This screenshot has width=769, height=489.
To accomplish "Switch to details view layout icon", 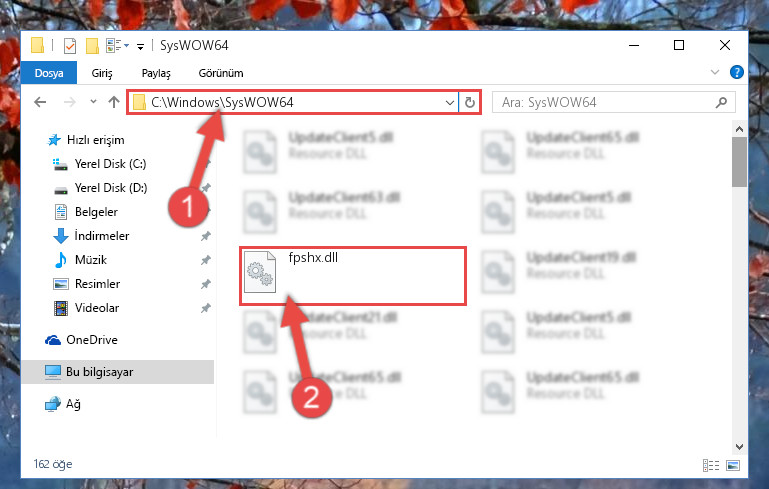I will (x=711, y=465).
